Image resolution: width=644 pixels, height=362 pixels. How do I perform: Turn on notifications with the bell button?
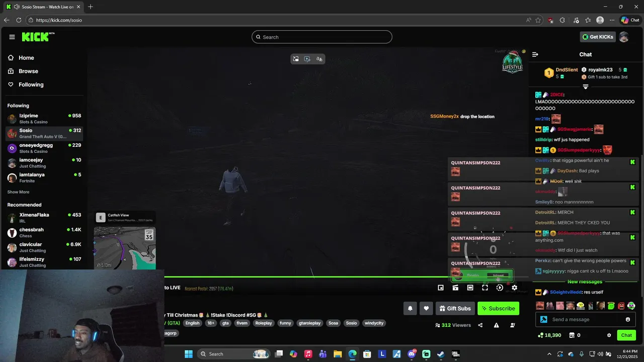point(410,308)
